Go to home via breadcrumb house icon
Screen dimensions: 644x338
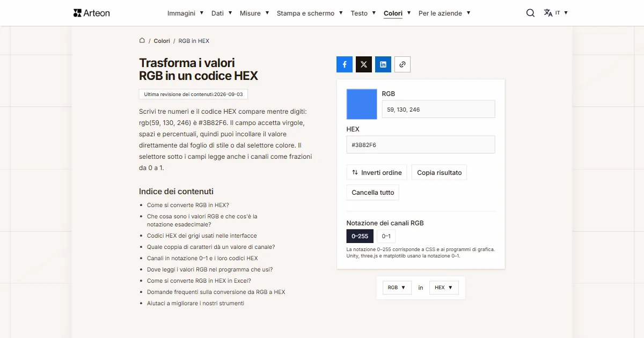142,40
